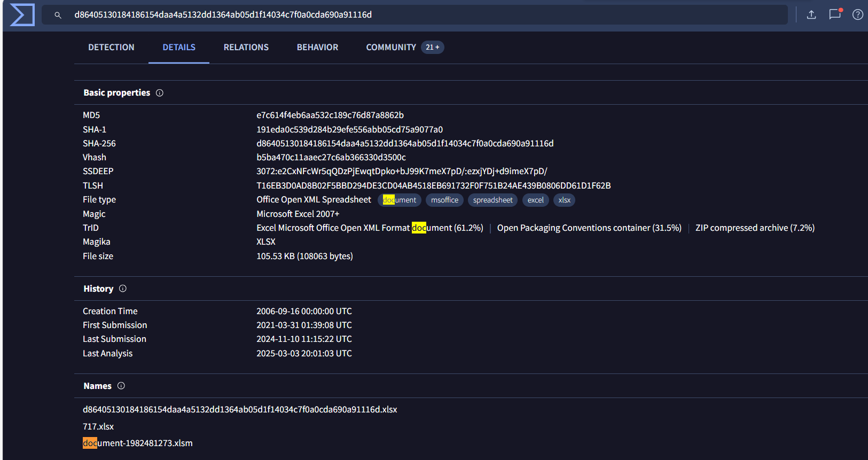Open the notifications chat icon
The width and height of the screenshot is (868, 460).
[835, 14]
